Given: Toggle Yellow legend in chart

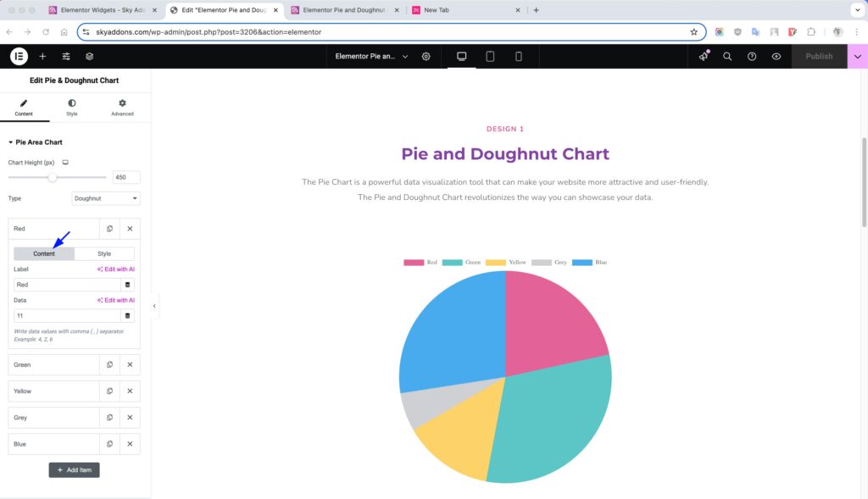Looking at the screenshot, I should click(506, 263).
